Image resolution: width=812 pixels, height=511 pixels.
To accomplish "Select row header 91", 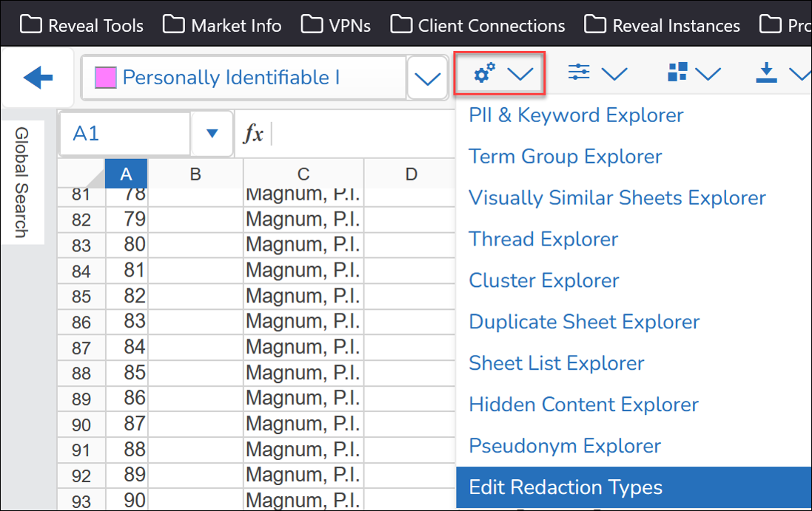I will [81, 450].
